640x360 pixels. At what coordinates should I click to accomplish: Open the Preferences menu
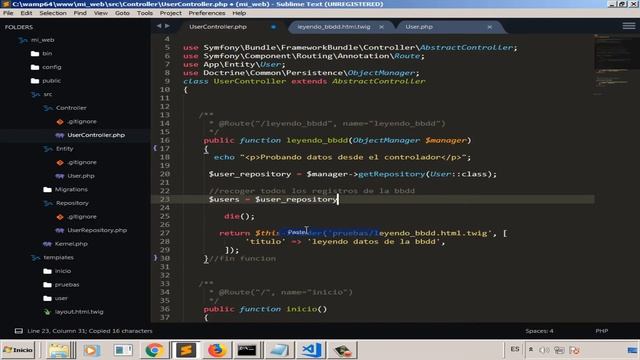click(207, 13)
